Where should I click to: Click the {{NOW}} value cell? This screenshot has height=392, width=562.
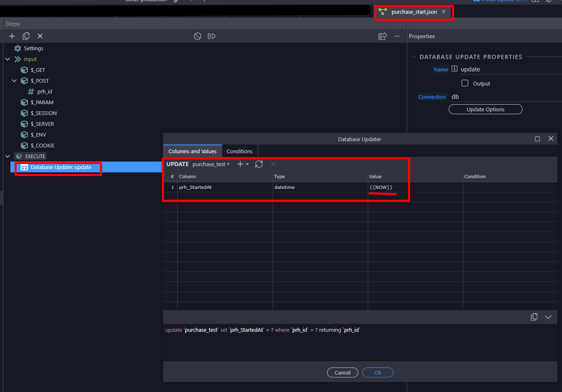click(x=415, y=187)
